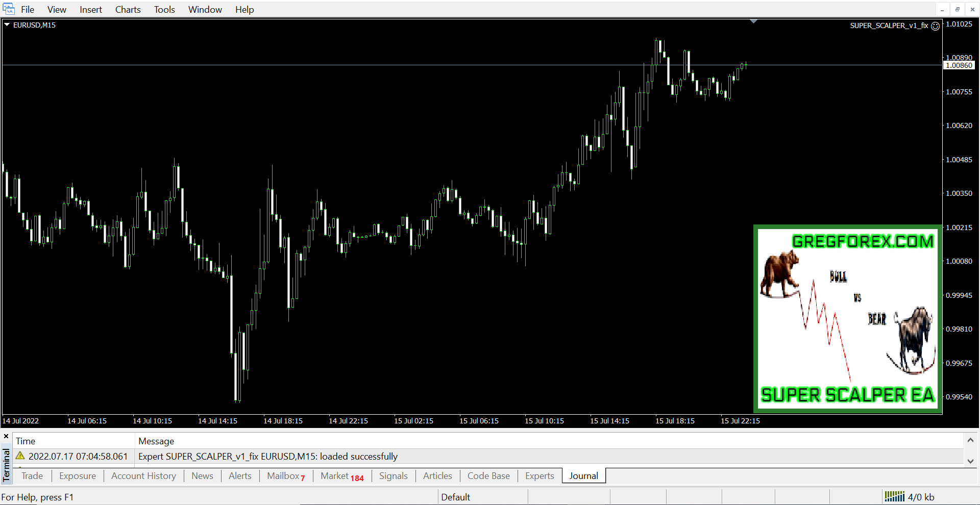Switch to the Account History tab

tap(143, 476)
